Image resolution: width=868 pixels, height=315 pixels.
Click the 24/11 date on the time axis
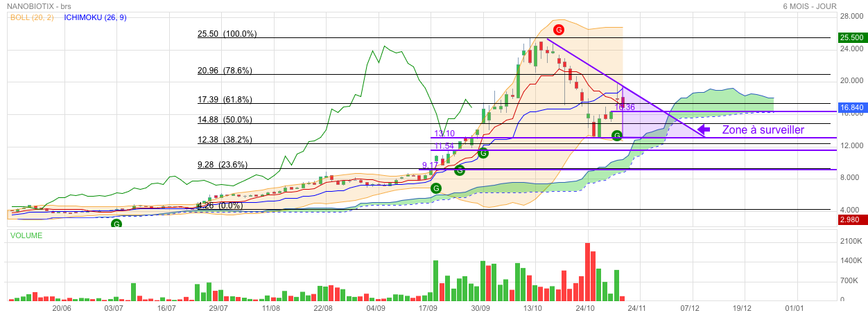pos(637,307)
